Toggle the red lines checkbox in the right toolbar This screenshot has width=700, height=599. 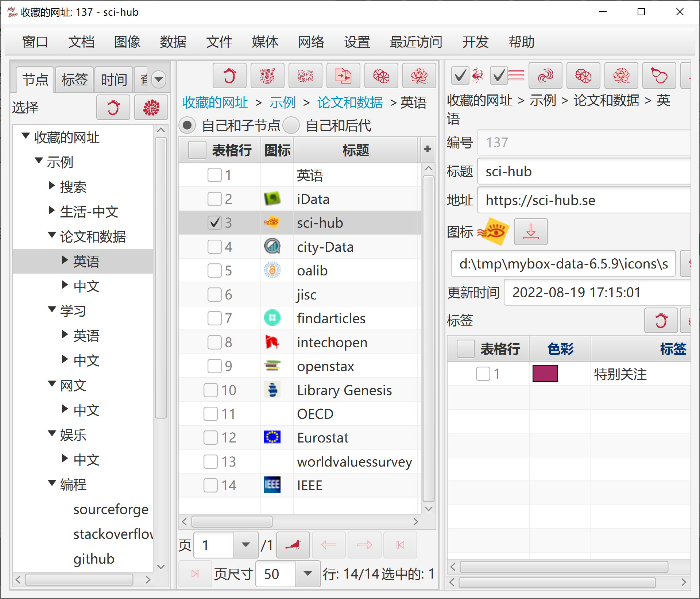pos(499,76)
